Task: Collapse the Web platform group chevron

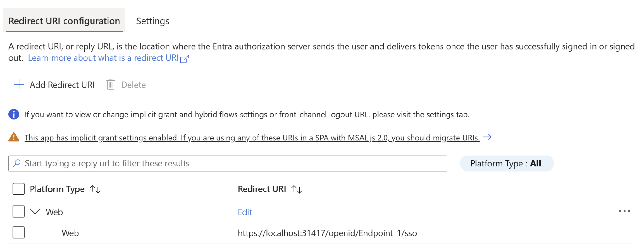Action: point(35,211)
